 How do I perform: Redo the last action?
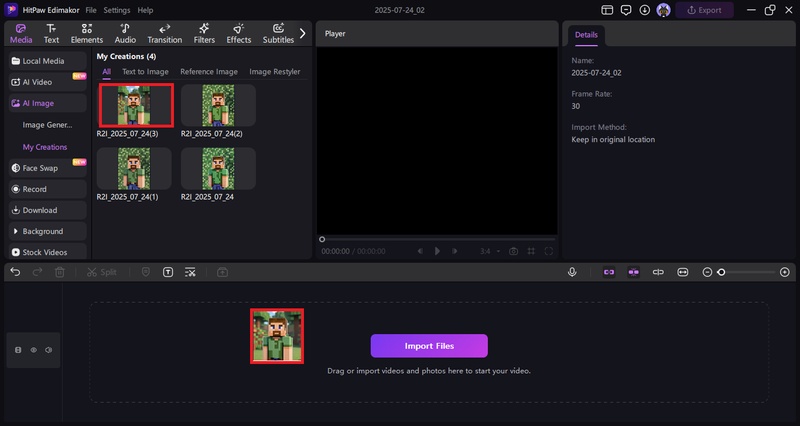coord(37,272)
